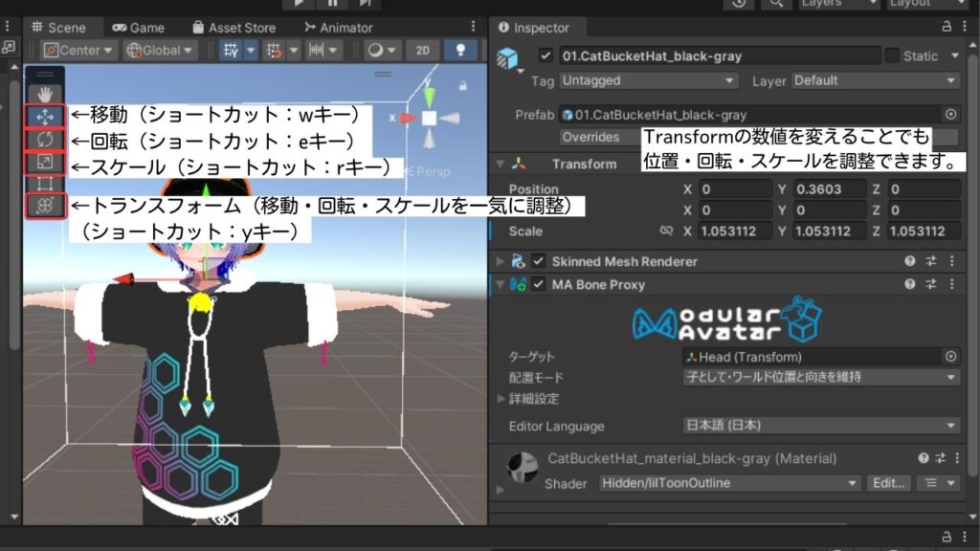The image size is (980, 551).
Task: Open the Editor Language dropdown
Action: (821, 426)
